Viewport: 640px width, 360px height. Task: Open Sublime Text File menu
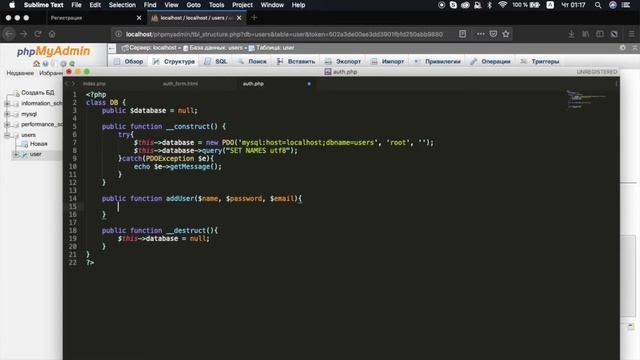click(x=76, y=5)
